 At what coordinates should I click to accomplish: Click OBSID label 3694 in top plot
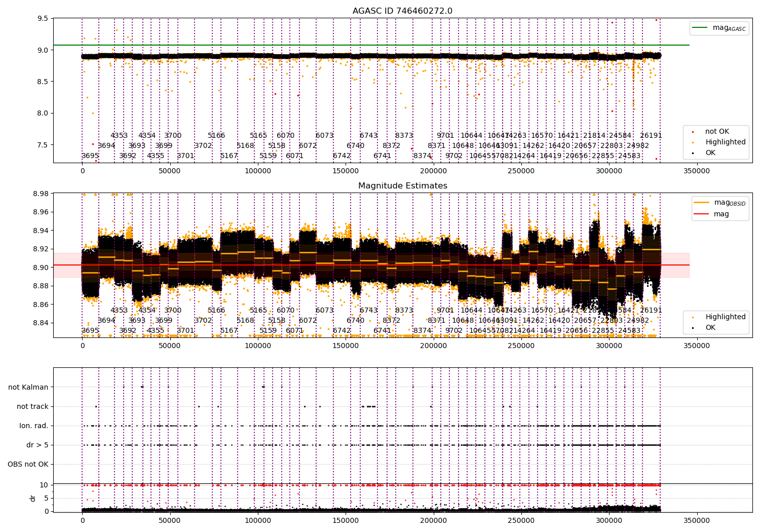point(106,145)
